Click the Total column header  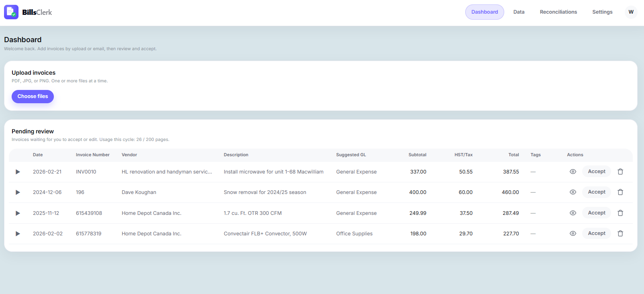pos(514,155)
